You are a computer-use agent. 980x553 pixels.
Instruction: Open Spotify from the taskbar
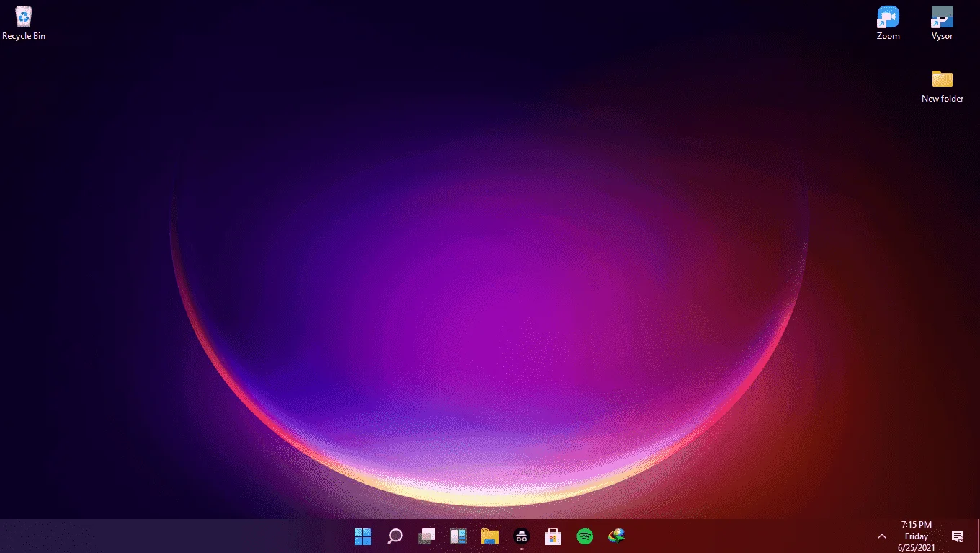tap(585, 536)
